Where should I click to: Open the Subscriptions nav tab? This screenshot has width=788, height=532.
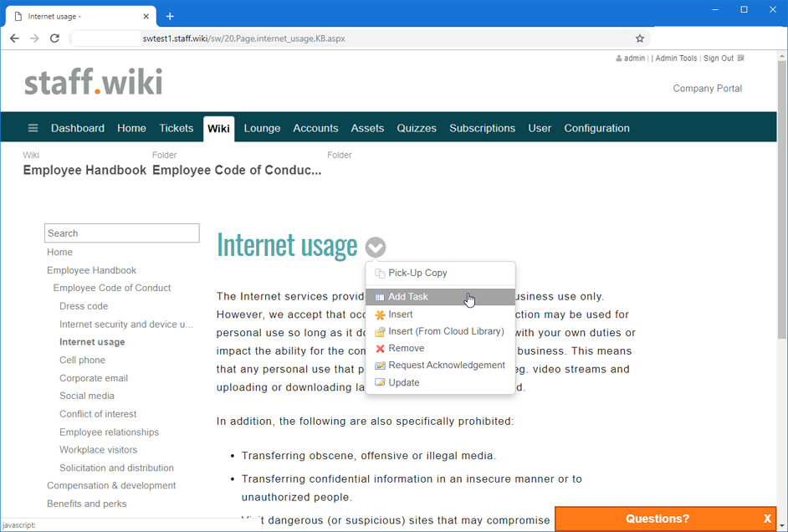click(x=482, y=128)
